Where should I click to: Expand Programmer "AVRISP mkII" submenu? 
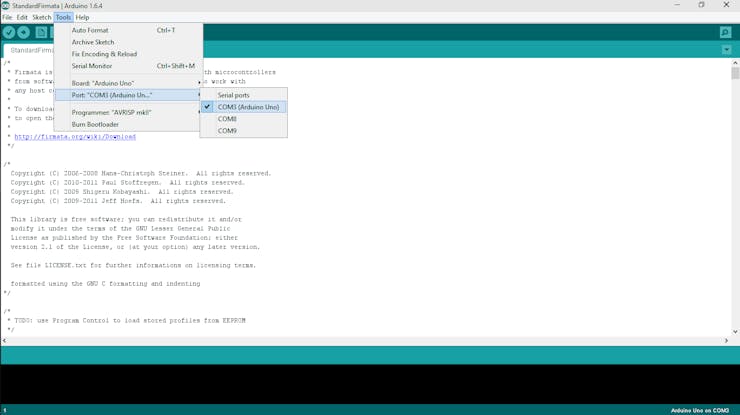tap(128, 112)
